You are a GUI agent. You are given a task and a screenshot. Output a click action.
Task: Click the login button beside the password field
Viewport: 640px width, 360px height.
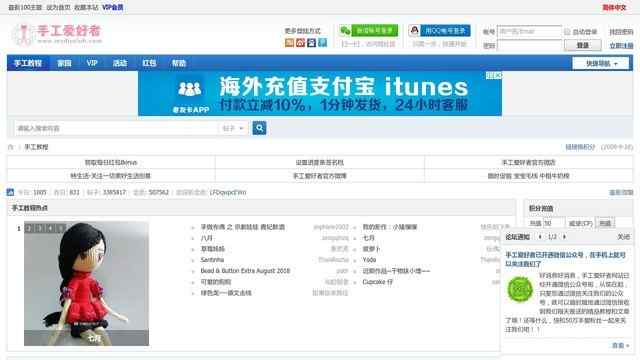(x=582, y=45)
